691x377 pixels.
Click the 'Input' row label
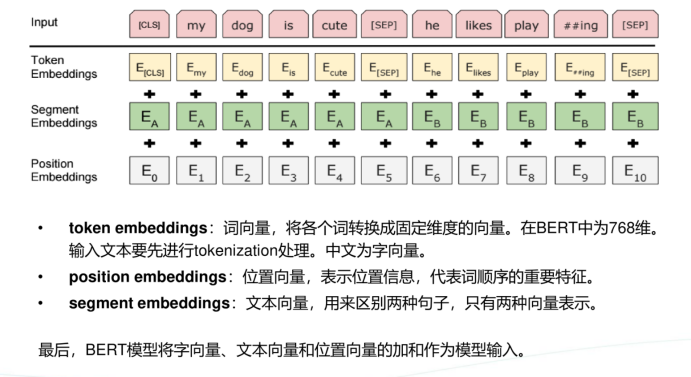[x=44, y=22]
